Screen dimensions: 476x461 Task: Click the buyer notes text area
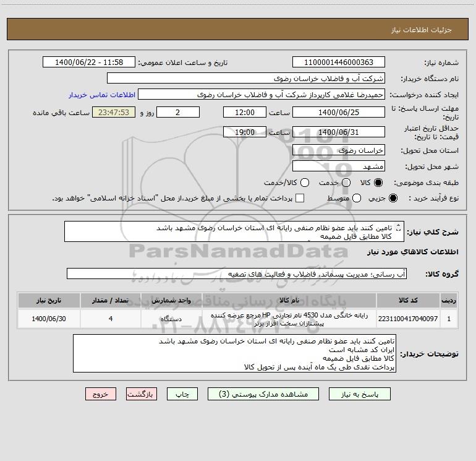pyautogui.click(x=234, y=353)
